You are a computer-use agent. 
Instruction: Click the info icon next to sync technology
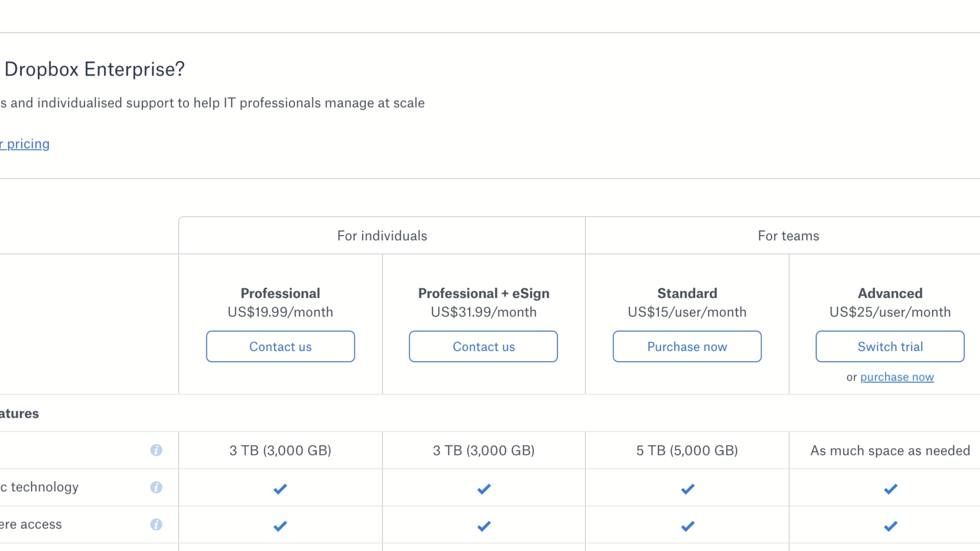[156, 487]
